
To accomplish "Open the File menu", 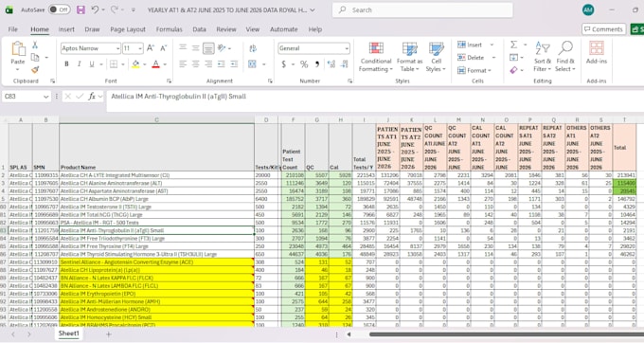I will (x=13, y=29).
